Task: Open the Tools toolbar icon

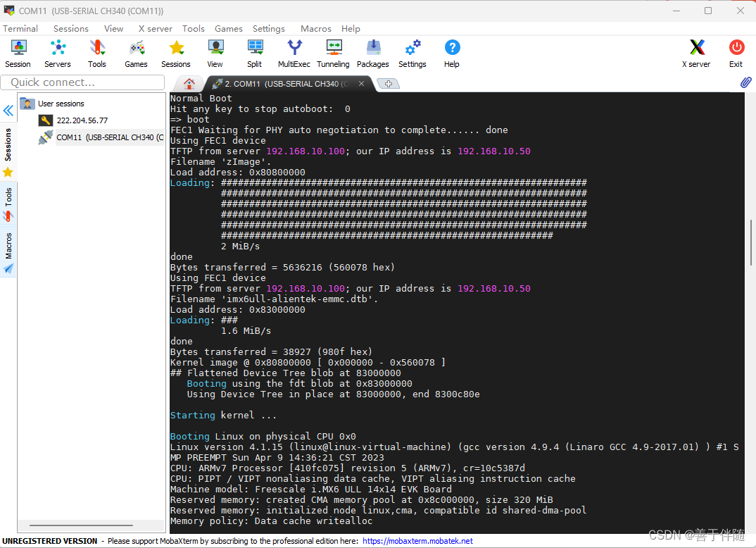Action: 97,54
